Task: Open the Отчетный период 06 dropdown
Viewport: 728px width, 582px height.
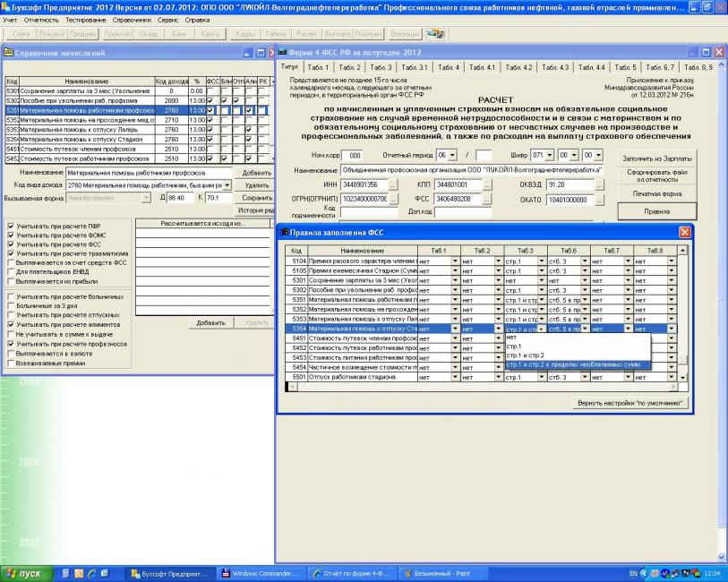Action: pos(451,155)
